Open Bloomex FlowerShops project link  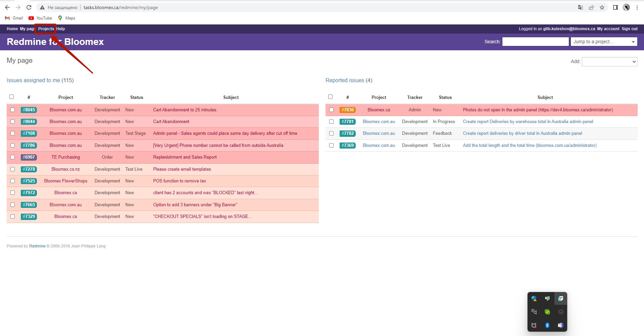tap(66, 181)
